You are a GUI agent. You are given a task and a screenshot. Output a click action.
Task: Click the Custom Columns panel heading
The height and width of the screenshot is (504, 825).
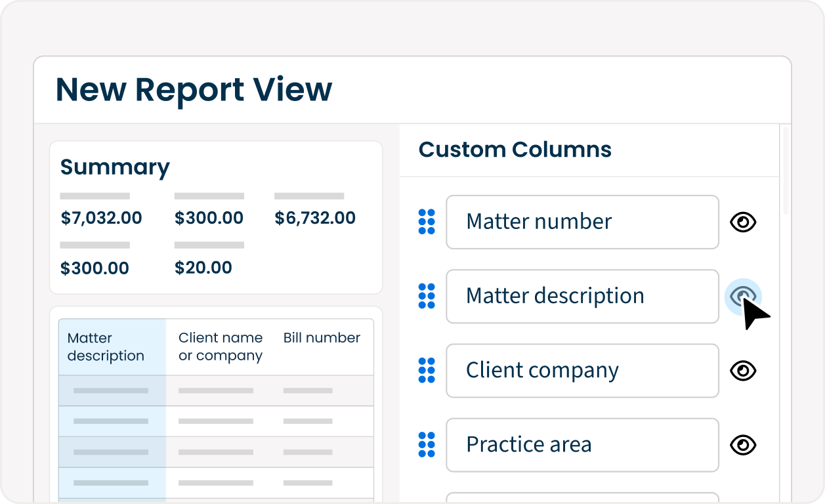pyautogui.click(x=515, y=150)
